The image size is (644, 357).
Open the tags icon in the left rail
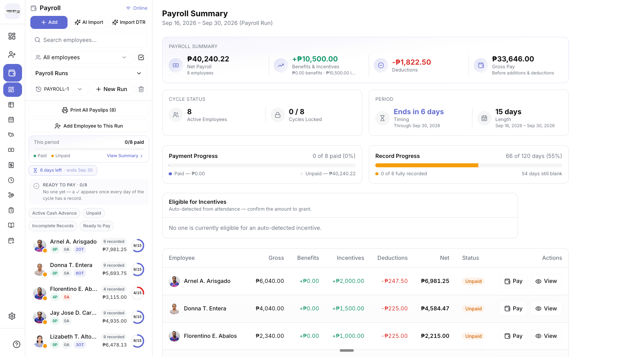click(11, 135)
